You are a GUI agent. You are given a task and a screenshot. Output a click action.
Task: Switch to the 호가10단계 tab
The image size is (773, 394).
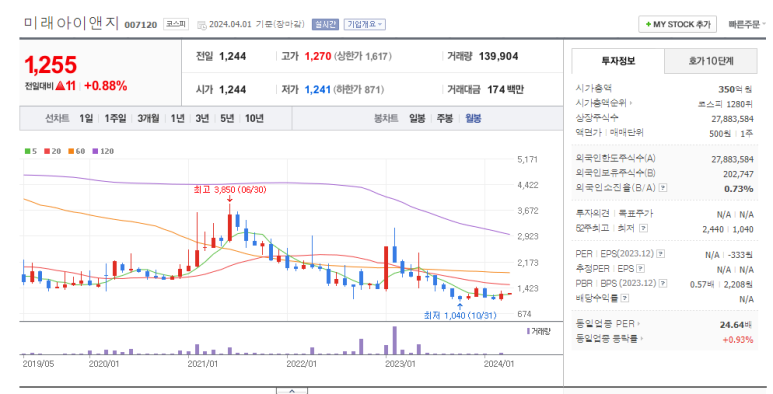click(710, 61)
